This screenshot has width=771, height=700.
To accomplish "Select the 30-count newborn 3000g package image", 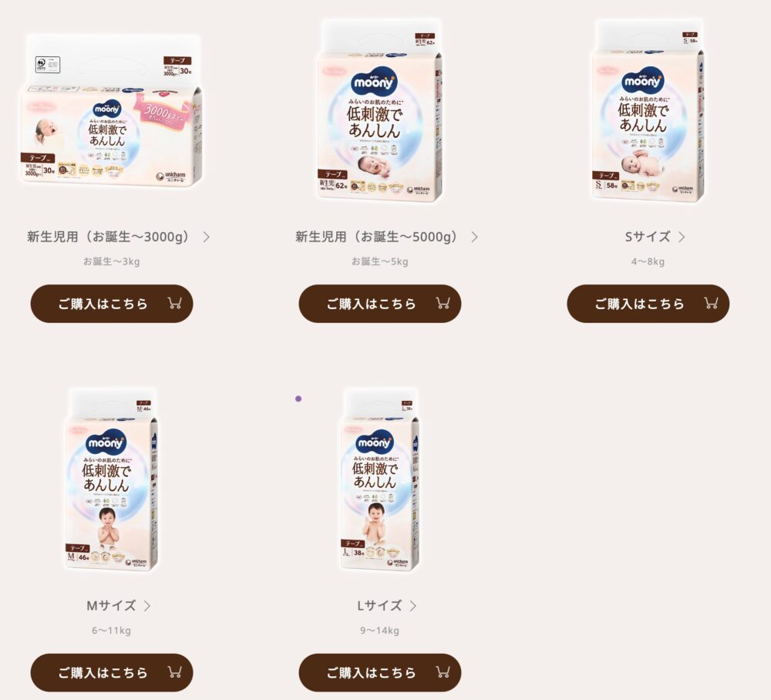I will [111, 111].
